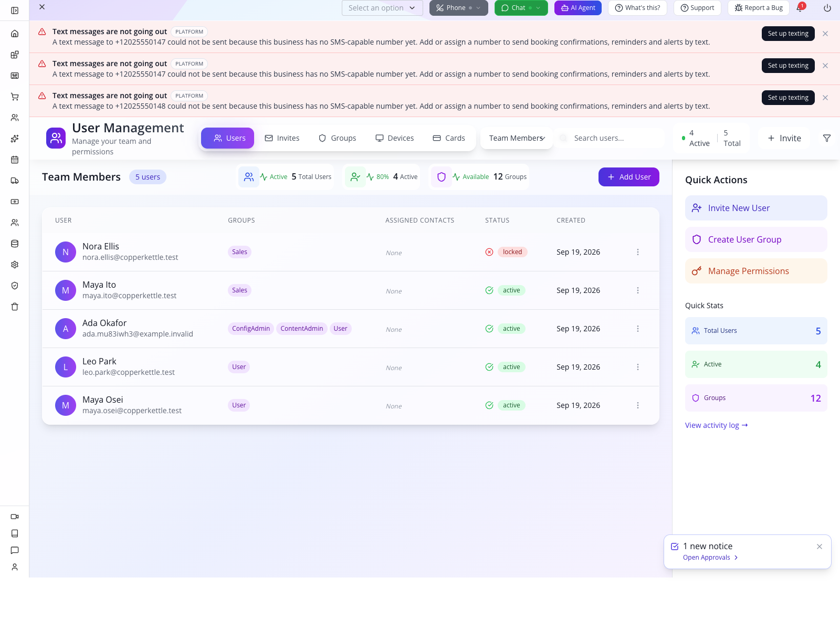
Task: Open the Team Members dropdown filter
Action: click(x=517, y=138)
